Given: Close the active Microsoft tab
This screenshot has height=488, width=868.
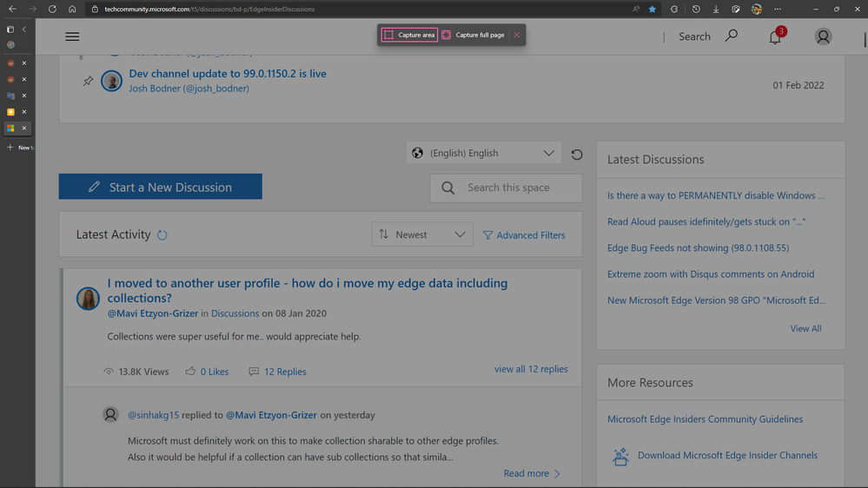Looking at the screenshot, I should (x=24, y=128).
